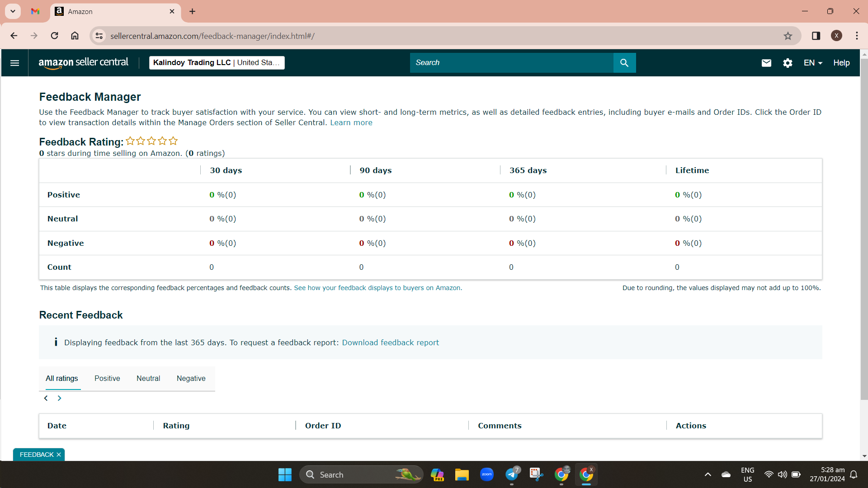Click the browser back arrow

[x=14, y=36]
